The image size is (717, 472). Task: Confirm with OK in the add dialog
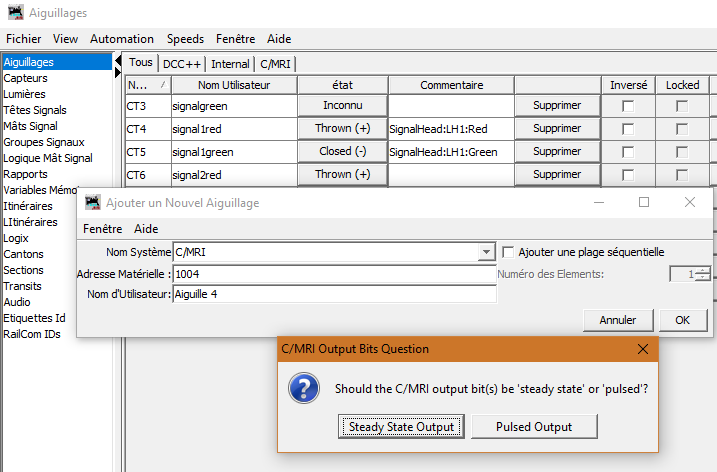682,320
